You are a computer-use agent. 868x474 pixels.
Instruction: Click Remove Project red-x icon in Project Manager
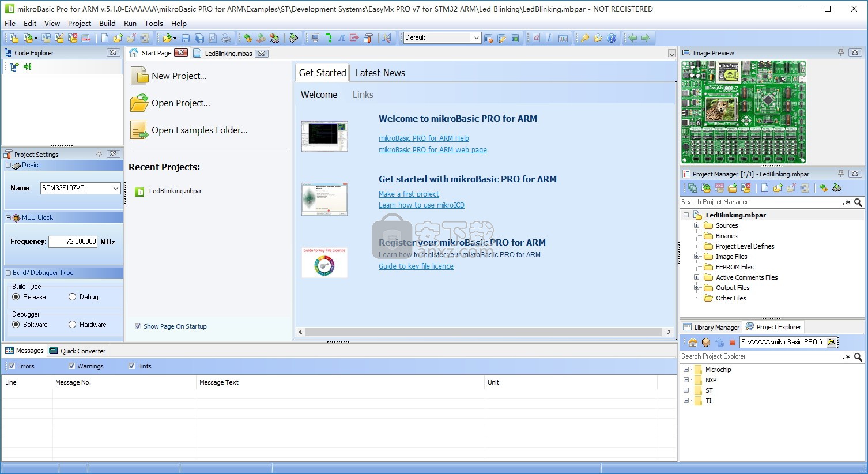tap(746, 188)
